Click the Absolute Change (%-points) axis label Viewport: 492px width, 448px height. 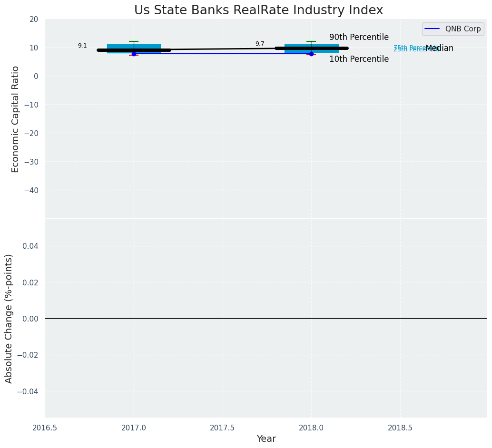click(9, 318)
